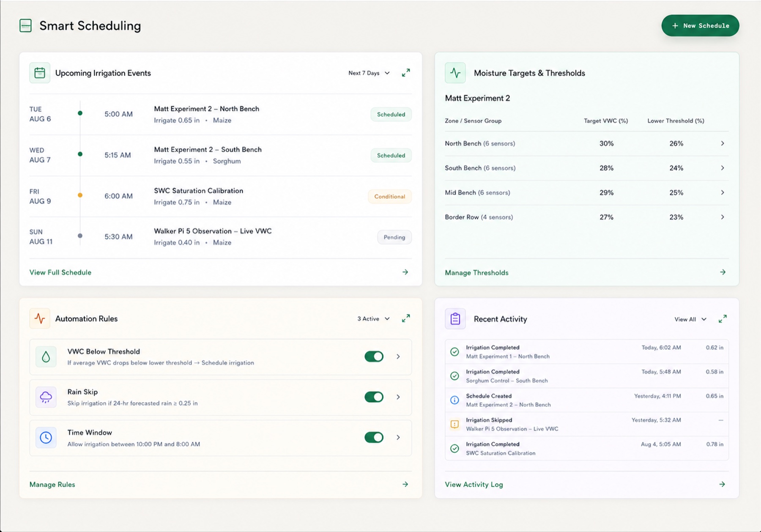This screenshot has width=761, height=532.
Task: Expand the Upcoming Irrigation Events panel
Action: [x=406, y=73]
